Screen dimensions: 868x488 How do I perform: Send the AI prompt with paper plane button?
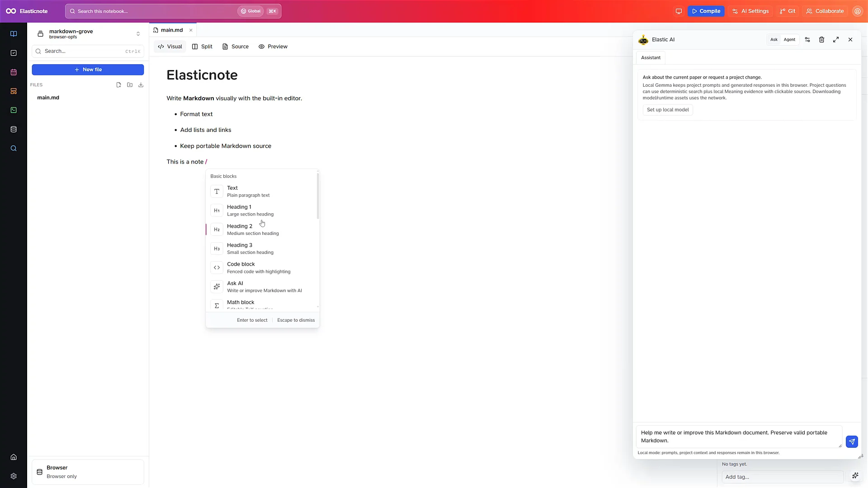tap(852, 441)
